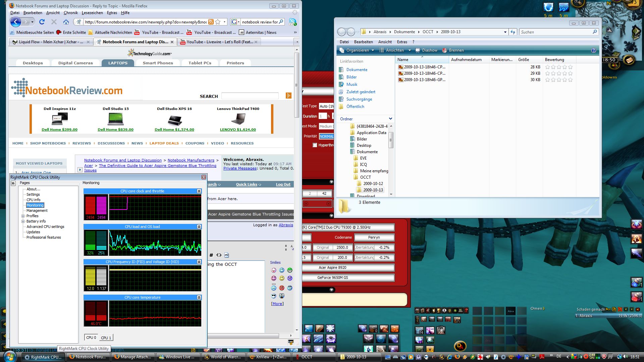Click the orange RSS icon beside site search
Viewport: 644px width, 362px height.
288,96
